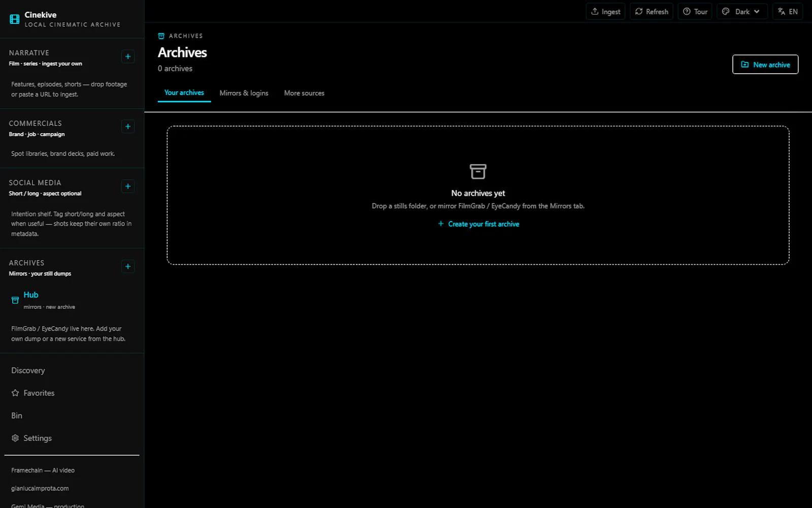
Task: Click 'Film · series · ingest your own' subtitle
Action: [x=45, y=63]
